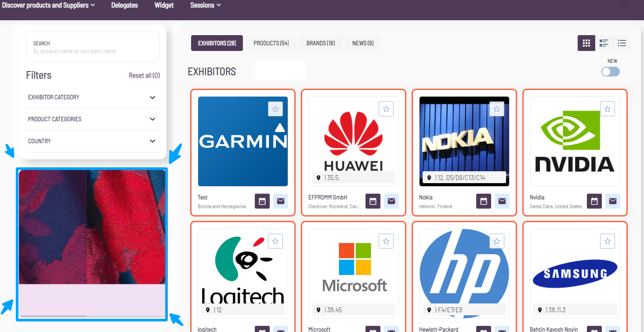Click the calendar icon on Nokia card
Screen dimensions: 644x332
484,201
